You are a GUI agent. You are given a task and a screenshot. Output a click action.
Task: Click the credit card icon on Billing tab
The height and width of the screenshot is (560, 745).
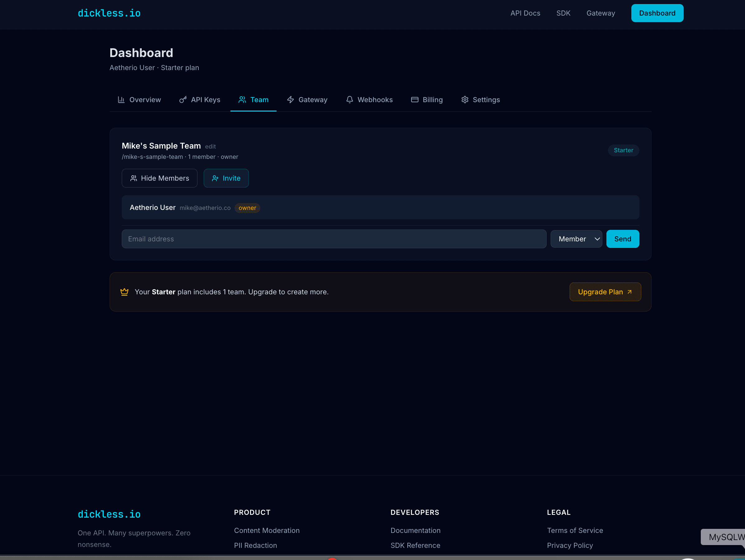[x=415, y=100]
